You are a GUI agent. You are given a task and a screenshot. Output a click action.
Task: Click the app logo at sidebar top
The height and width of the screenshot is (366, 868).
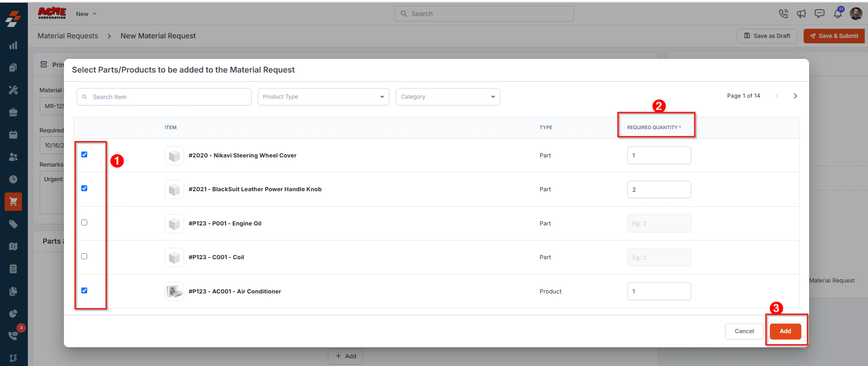[13, 18]
